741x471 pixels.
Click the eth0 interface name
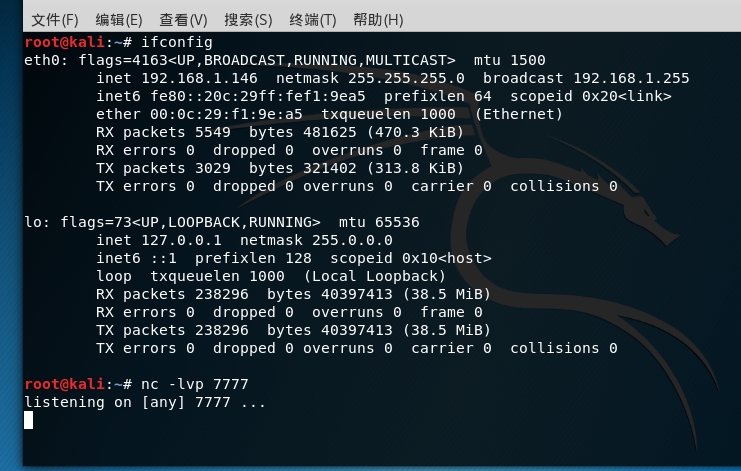(41, 60)
